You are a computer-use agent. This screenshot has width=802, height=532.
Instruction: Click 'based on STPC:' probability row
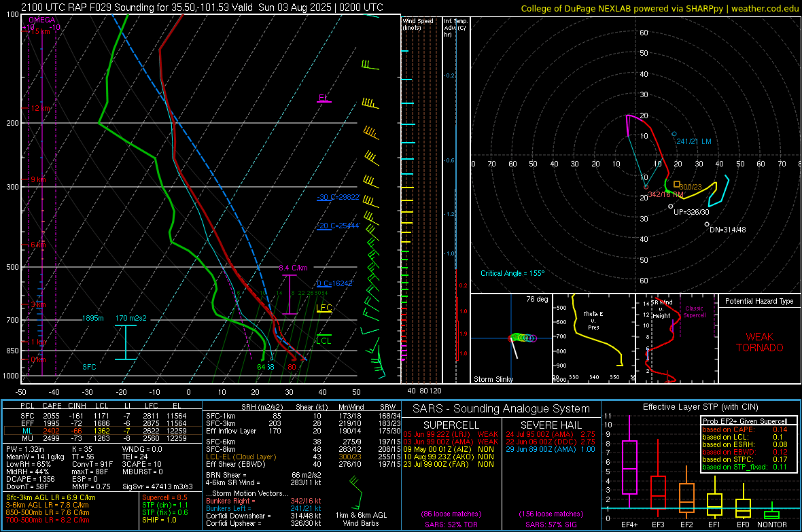click(x=744, y=459)
